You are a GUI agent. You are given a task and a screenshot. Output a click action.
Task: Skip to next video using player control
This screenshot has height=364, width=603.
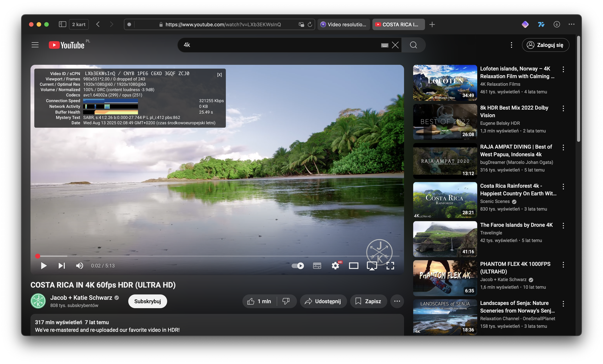coord(62,266)
